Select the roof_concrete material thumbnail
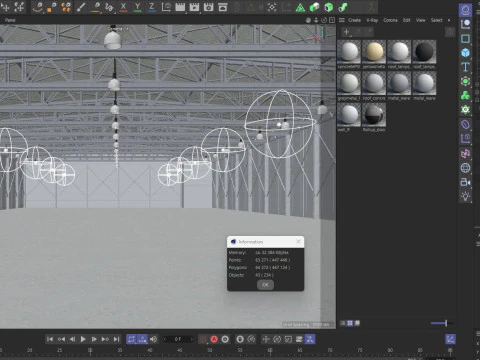 (374, 83)
